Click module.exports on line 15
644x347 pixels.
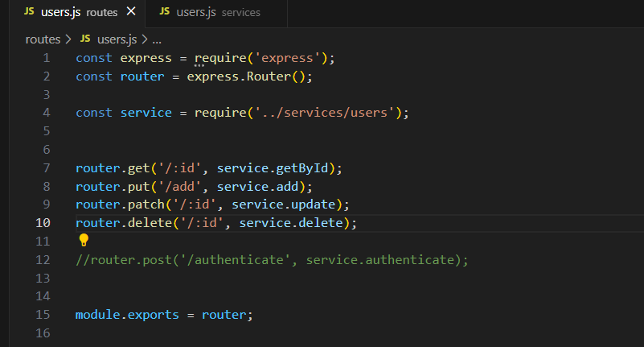point(127,315)
